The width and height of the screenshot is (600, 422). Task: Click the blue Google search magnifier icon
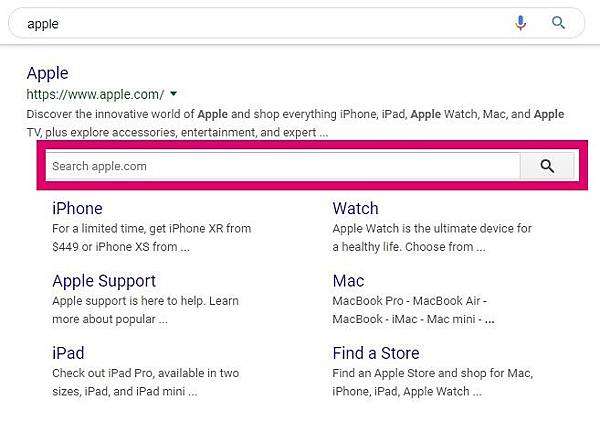pos(559,22)
